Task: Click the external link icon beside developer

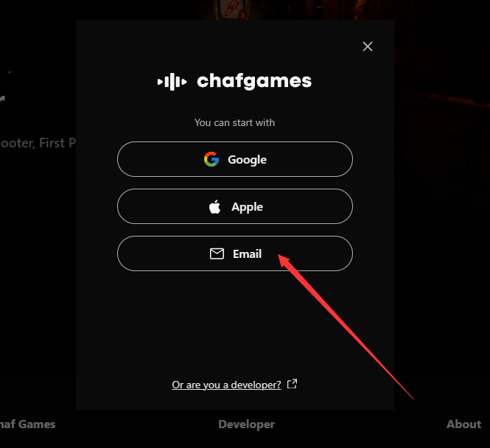Action: (293, 384)
